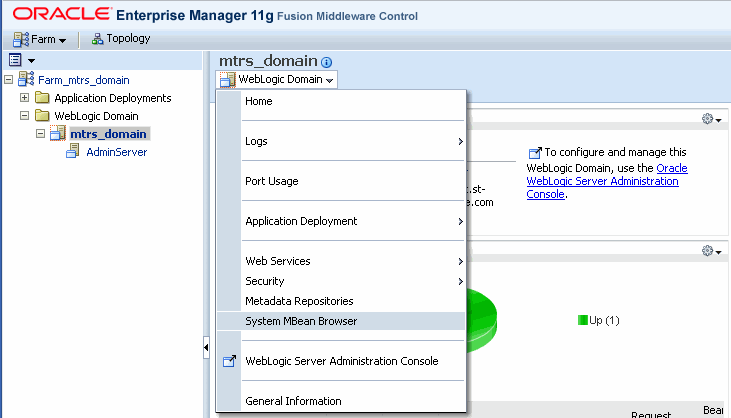This screenshot has height=418, width=731.
Task: Select General Information menu item
Action: click(x=341, y=401)
